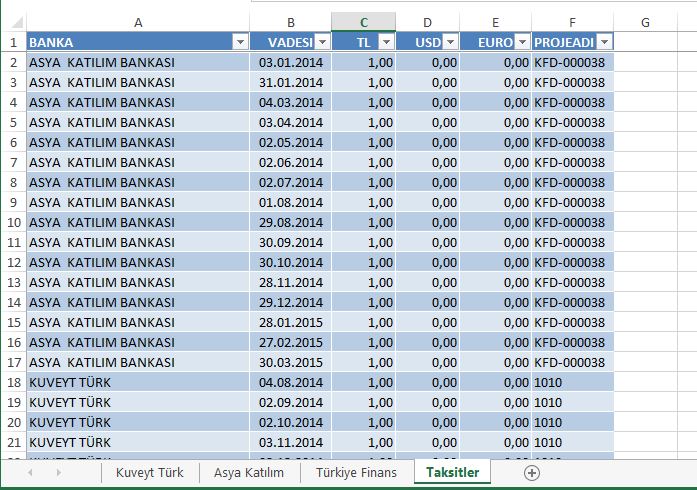Click date cell 02.06.2014
The image size is (697, 490).
(x=291, y=162)
